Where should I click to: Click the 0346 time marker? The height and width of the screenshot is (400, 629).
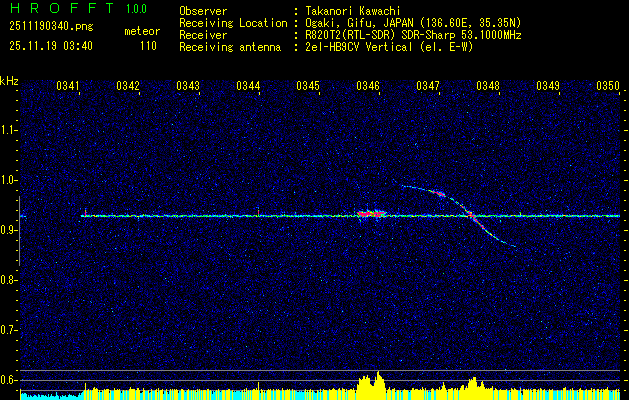368,86
